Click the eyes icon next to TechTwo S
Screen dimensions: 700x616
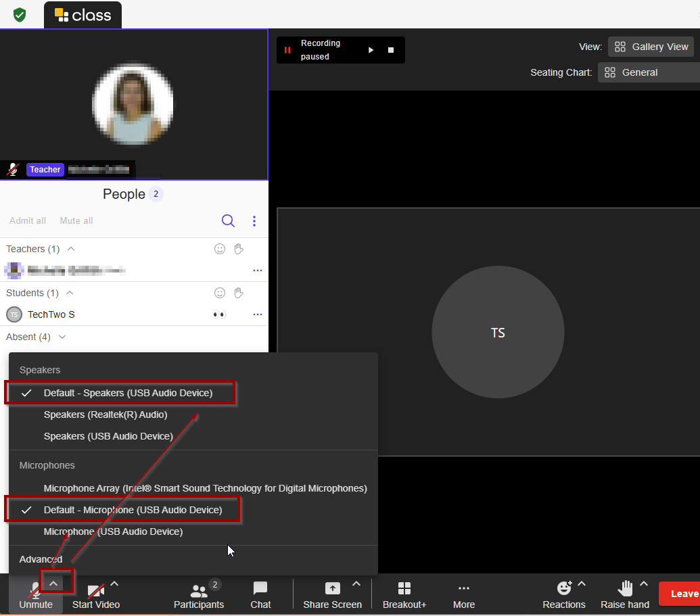point(219,314)
